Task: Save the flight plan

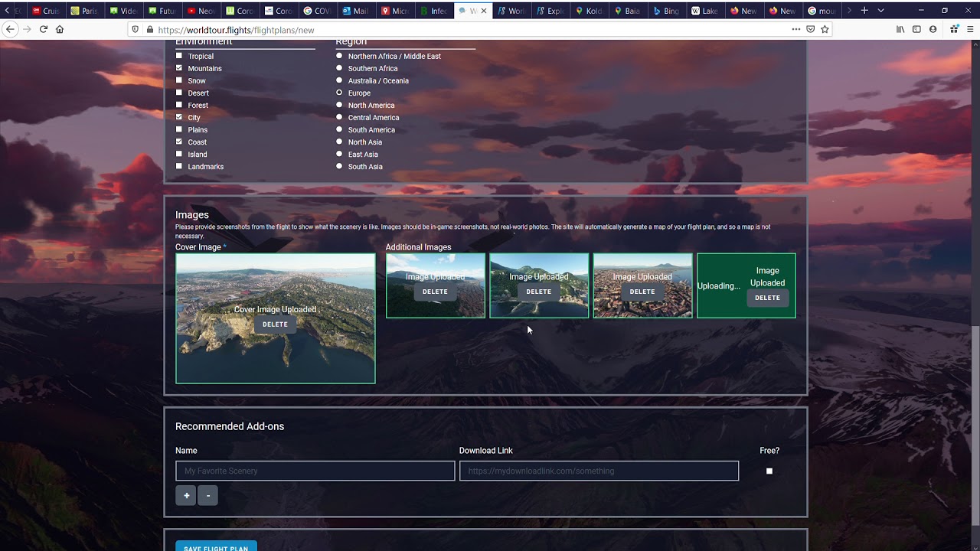Action: click(216, 546)
